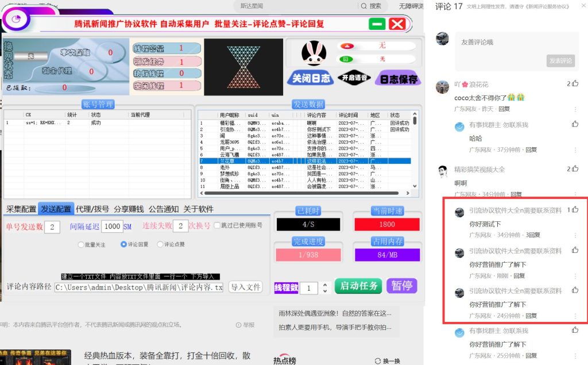This screenshot has width=588, height=365.
Task: Expand the three-dot menu on coco comment
Action: 576,109
